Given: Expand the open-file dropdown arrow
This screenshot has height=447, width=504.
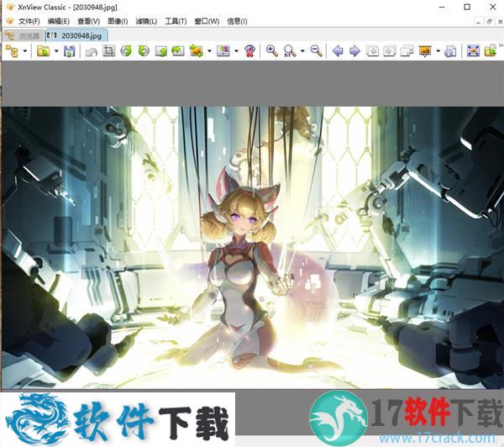Looking at the screenshot, I should 56,51.
